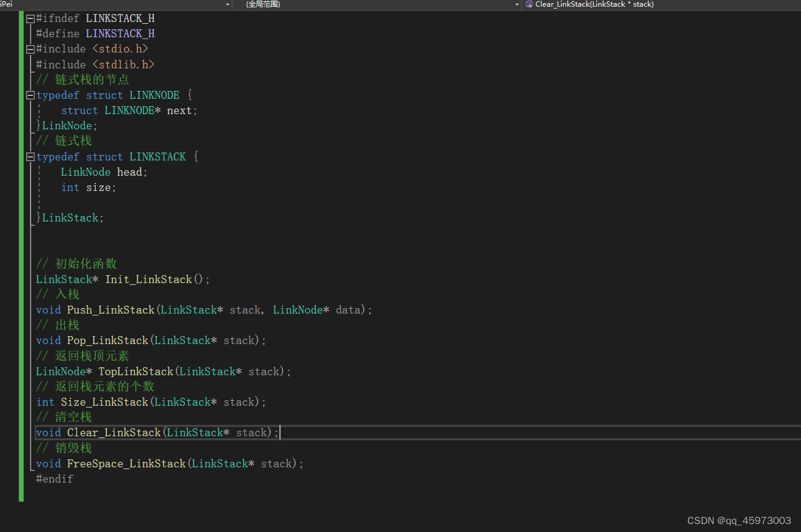
Task: Open the iPei project dropdown
Action: pyautogui.click(x=116, y=4)
